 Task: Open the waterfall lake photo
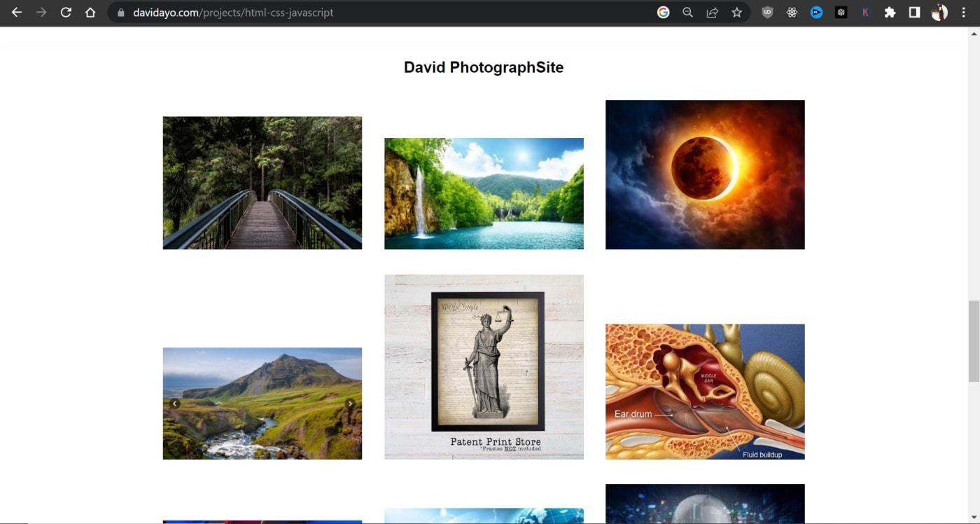[484, 193]
